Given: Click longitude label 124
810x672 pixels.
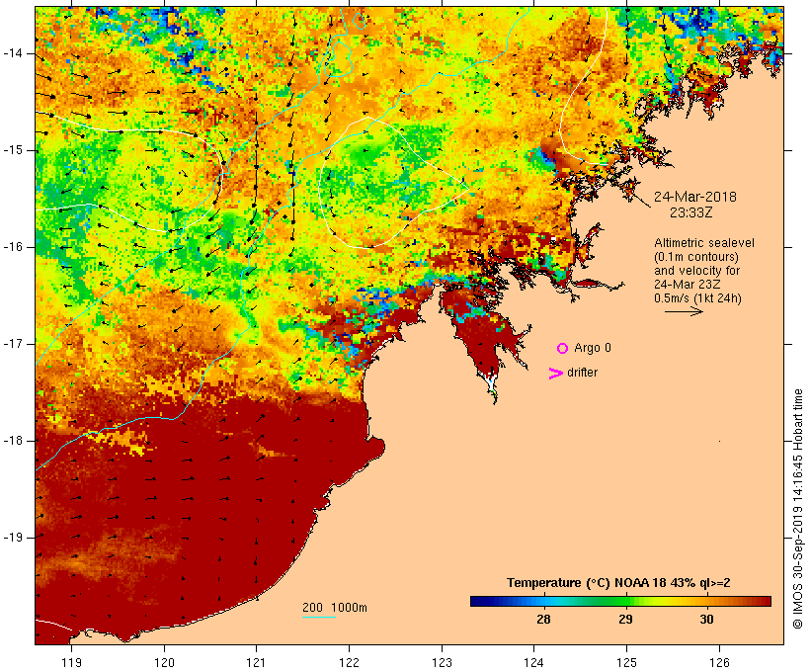Looking at the screenshot, I should click(534, 663).
